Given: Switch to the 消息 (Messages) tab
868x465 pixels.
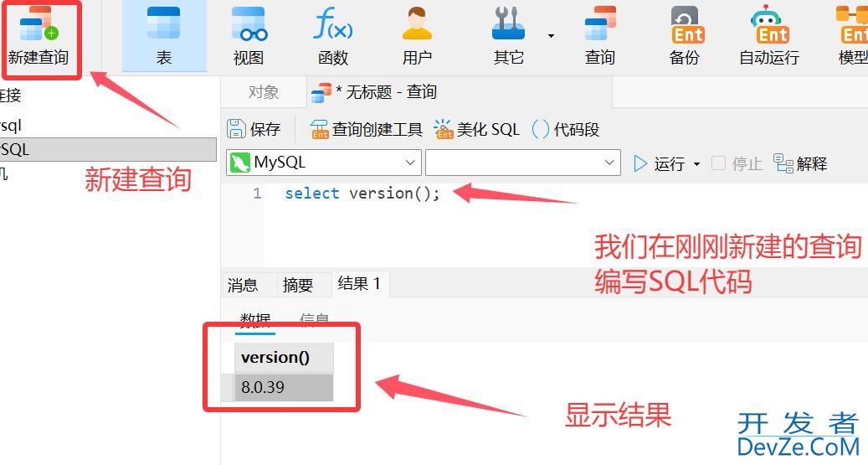Looking at the screenshot, I should click(243, 285).
